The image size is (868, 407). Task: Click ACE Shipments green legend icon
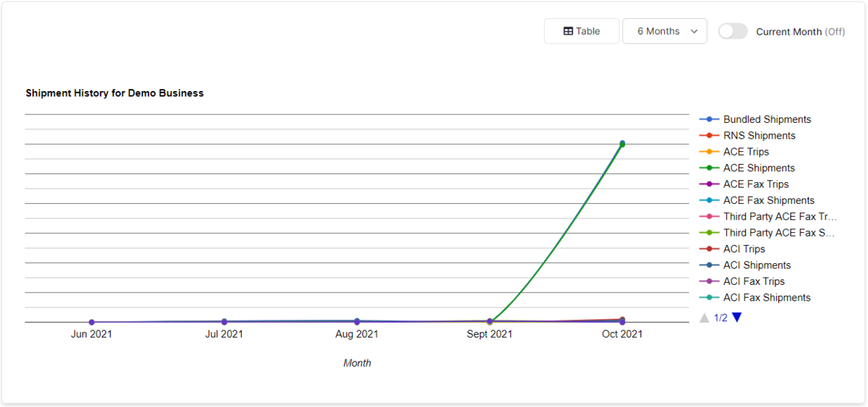710,168
